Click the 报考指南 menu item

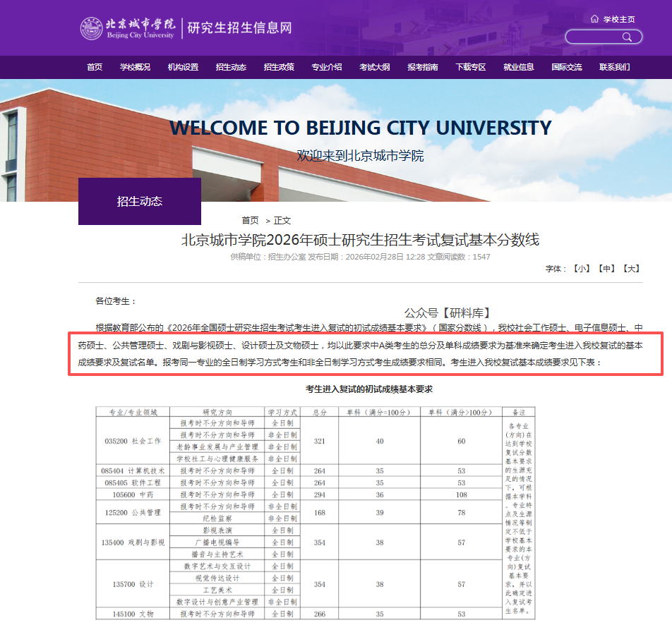tap(423, 67)
